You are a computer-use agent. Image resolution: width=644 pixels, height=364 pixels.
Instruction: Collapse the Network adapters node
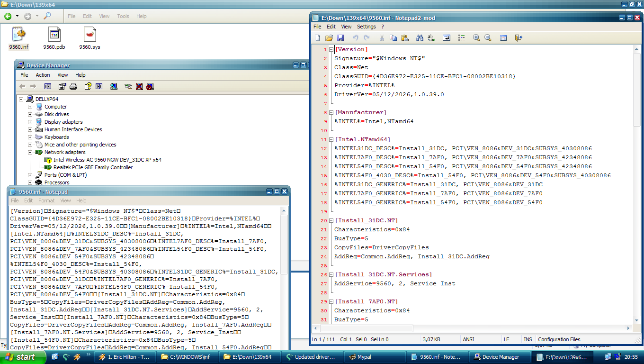tap(30, 152)
